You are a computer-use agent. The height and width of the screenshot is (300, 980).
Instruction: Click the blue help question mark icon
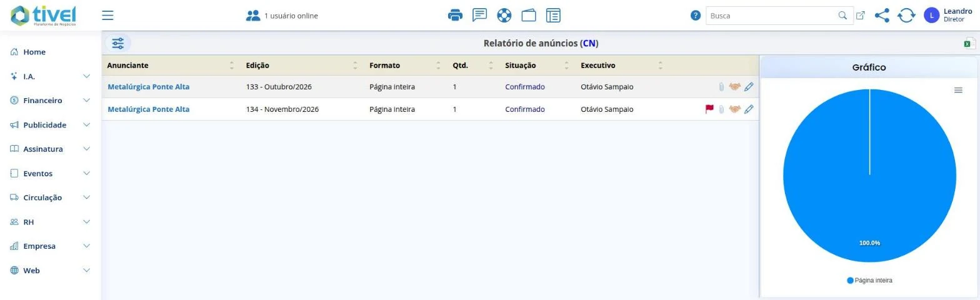point(696,16)
